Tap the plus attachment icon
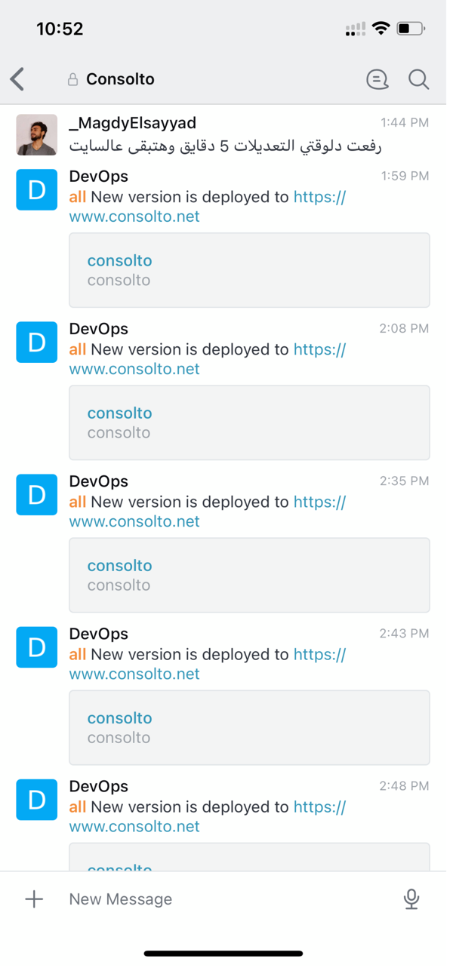453x980 pixels. pos(34,899)
